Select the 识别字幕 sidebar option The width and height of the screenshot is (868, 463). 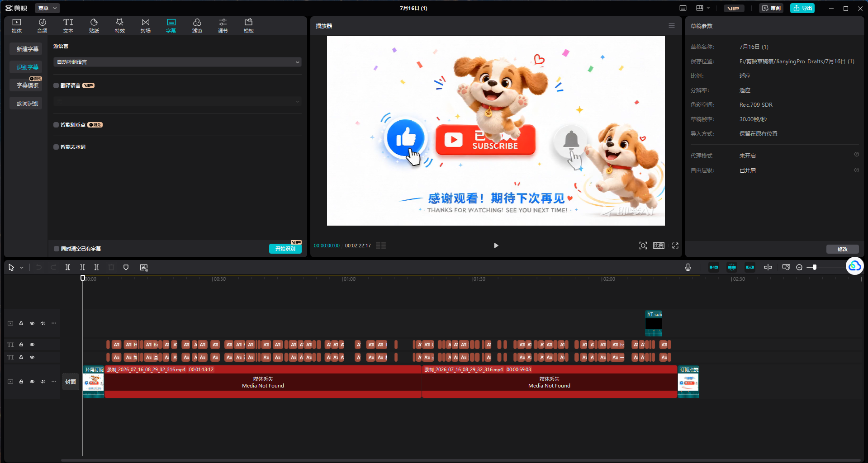coord(26,67)
